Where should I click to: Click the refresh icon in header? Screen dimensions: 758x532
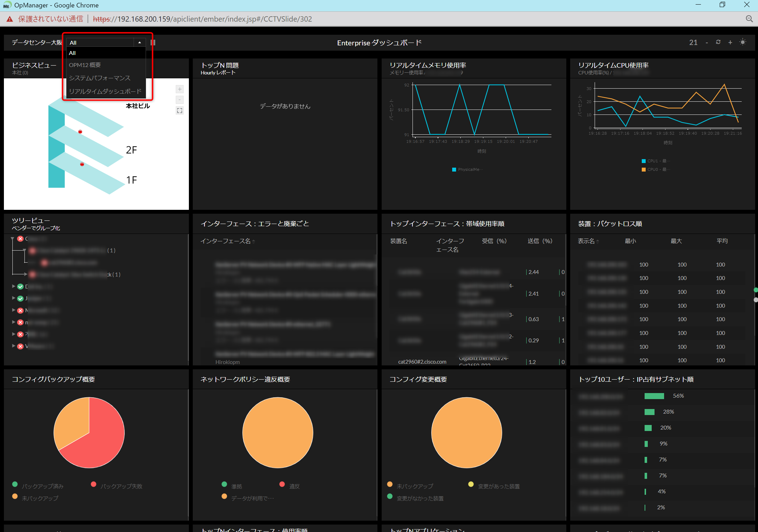(x=718, y=42)
